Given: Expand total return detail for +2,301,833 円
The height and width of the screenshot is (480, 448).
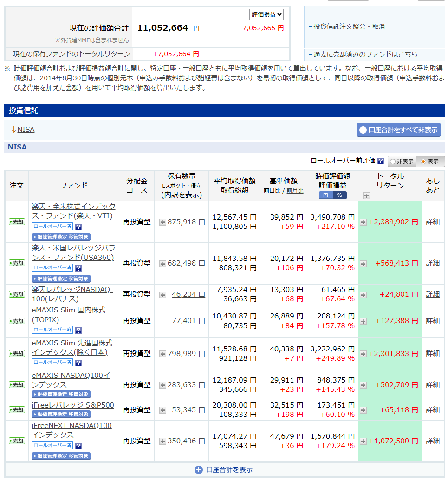Looking at the screenshot, I should tap(363, 354).
